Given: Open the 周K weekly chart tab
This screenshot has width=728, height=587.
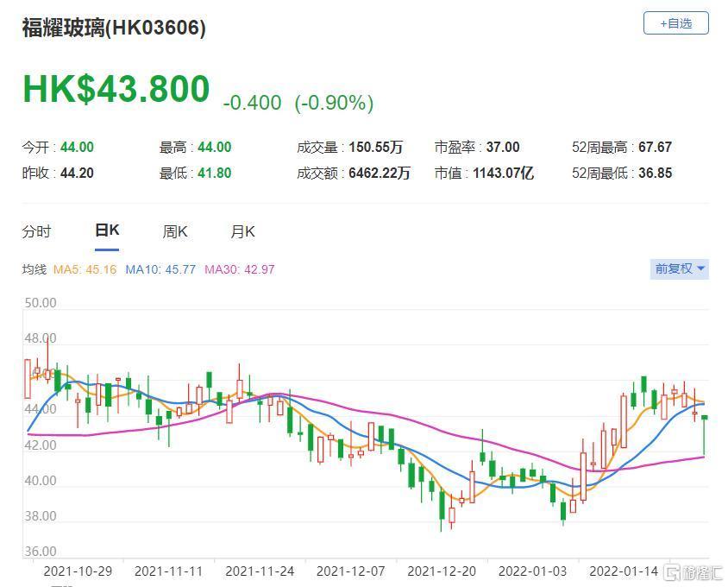Looking at the screenshot, I should point(175,231).
